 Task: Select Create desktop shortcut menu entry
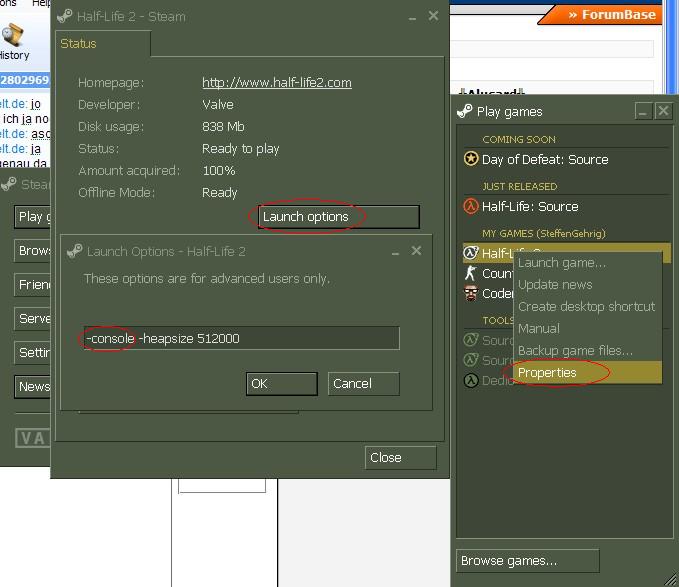tap(587, 306)
